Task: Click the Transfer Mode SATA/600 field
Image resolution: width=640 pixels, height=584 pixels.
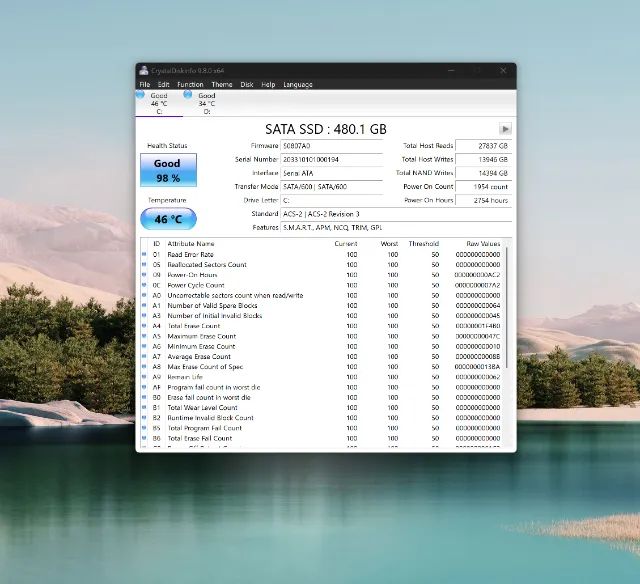Action: click(x=331, y=187)
